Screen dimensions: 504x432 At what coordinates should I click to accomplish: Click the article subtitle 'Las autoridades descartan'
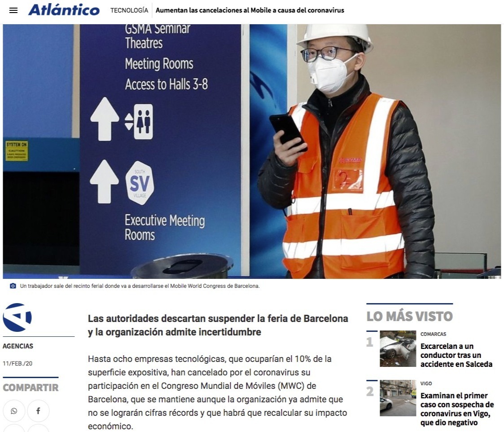(x=218, y=325)
